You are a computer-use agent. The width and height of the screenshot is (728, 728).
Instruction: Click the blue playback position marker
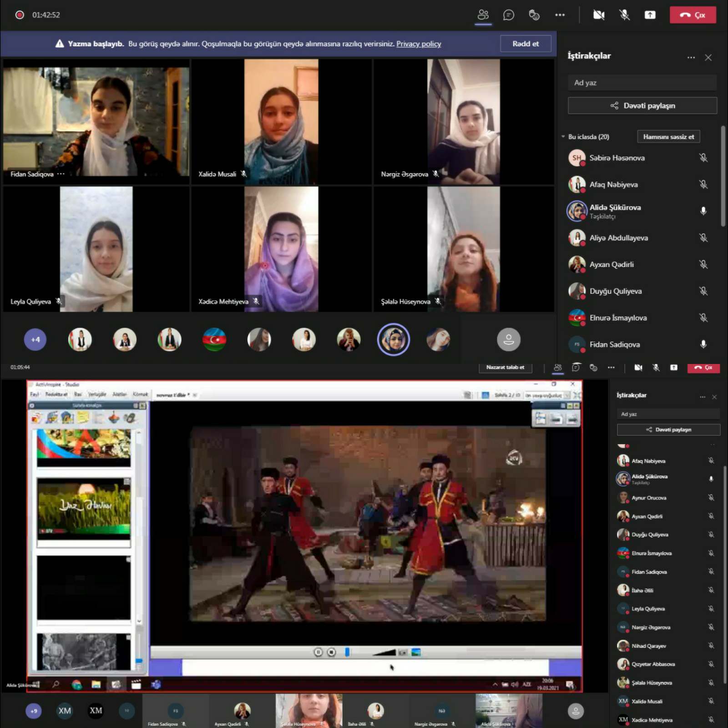click(347, 652)
